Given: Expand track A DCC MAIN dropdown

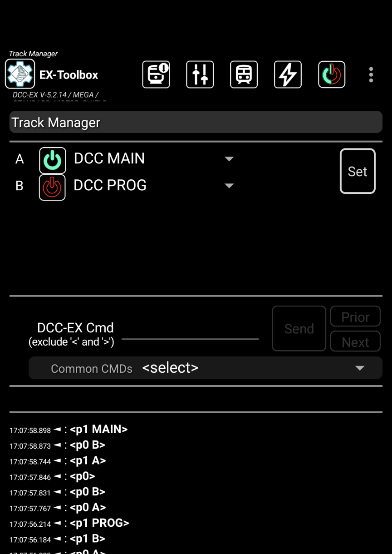Looking at the screenshot, I should [154, 158].
